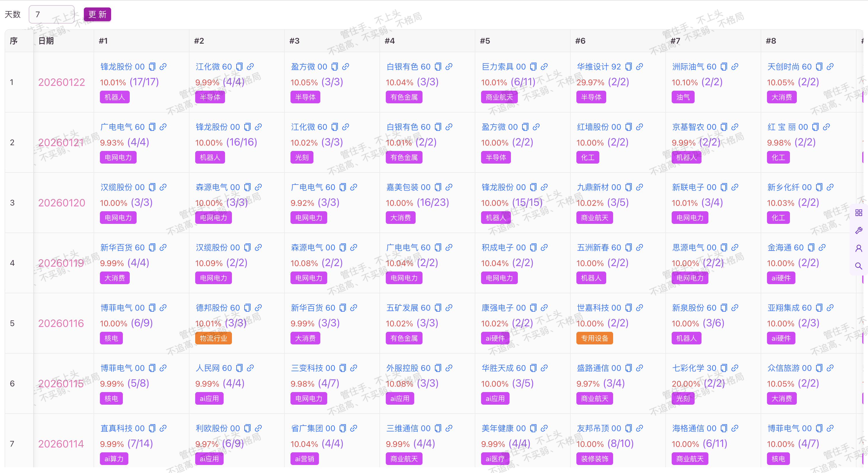
Task: Click copy icon beside 直真科技 00
Action: [x=152, y=428]
